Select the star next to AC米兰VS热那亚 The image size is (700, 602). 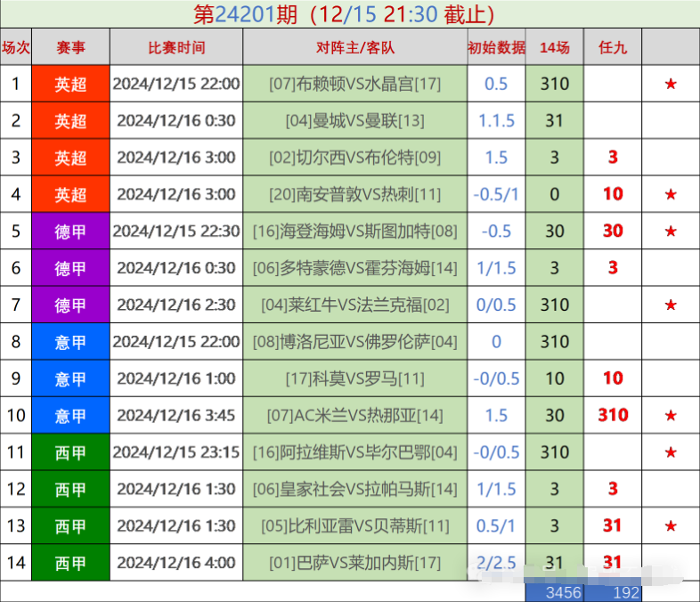[671, 415]
